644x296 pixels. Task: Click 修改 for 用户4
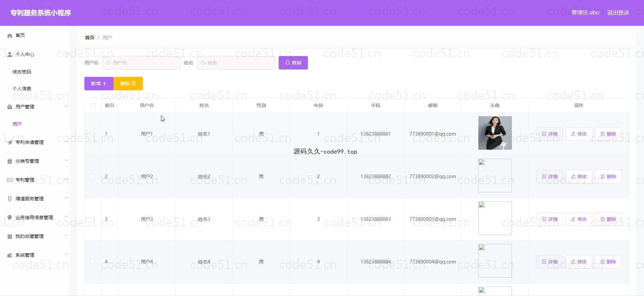pyautogui.click(x=579, y=262)
